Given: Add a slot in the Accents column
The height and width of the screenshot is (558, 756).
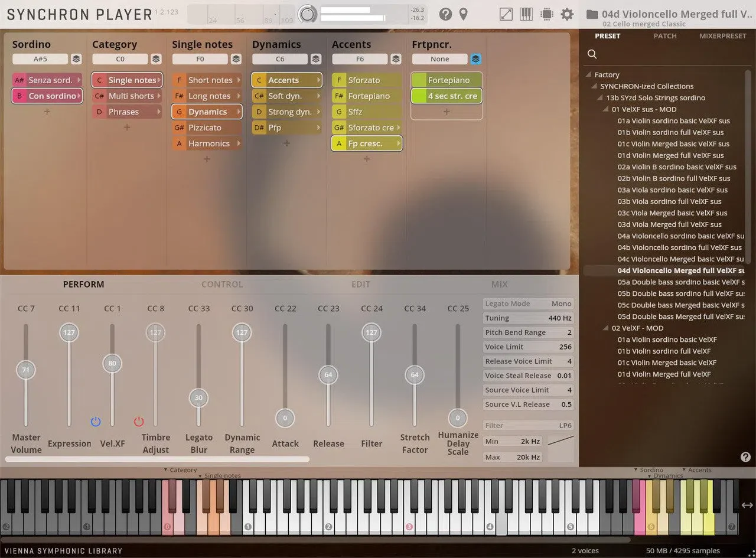Looking at the screenshot, I should pos(367,159).
